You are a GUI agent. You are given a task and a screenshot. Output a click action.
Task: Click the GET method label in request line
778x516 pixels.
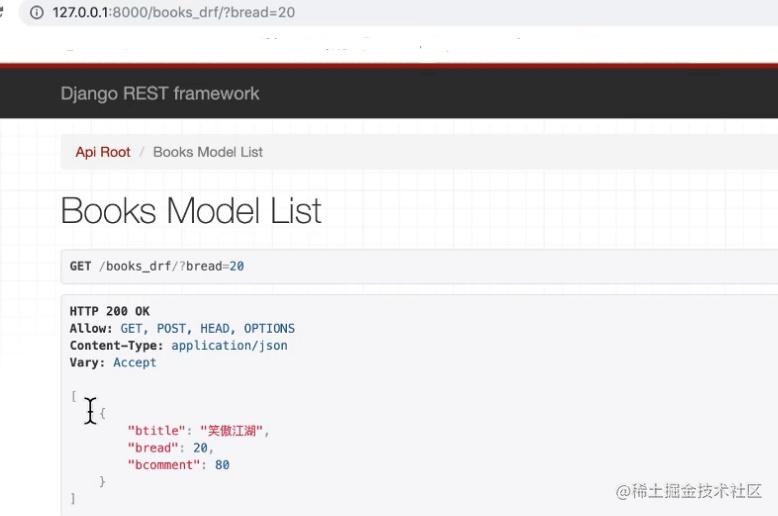click(x=80, y=266)
